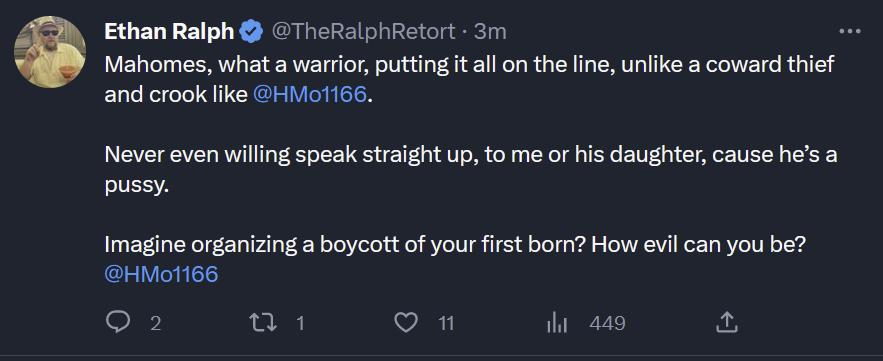Viewport: 883px width, 361px height.
Task: Click the reply count of 2
Action: tap(156, 324)
